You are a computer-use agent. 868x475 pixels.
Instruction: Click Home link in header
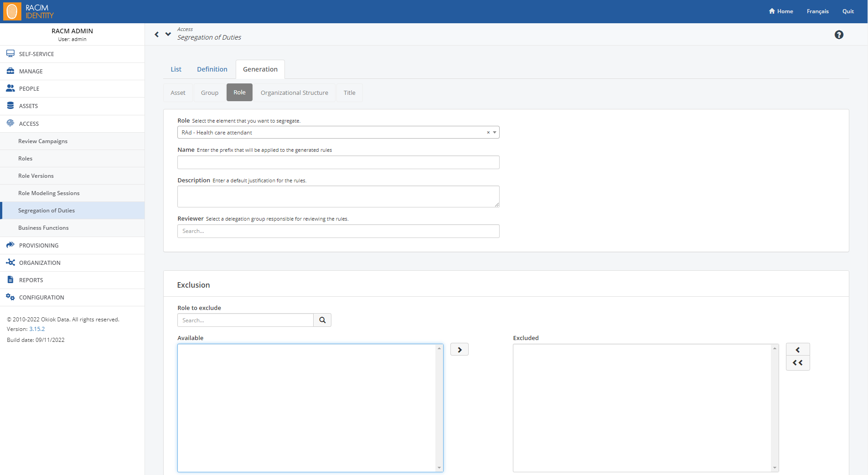pos(781,11)
